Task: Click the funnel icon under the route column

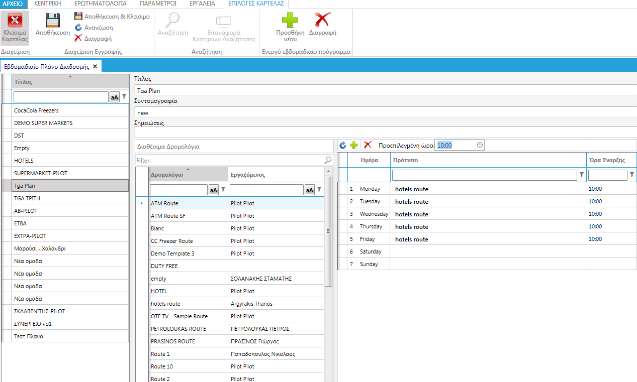Action: pos(223,189)
